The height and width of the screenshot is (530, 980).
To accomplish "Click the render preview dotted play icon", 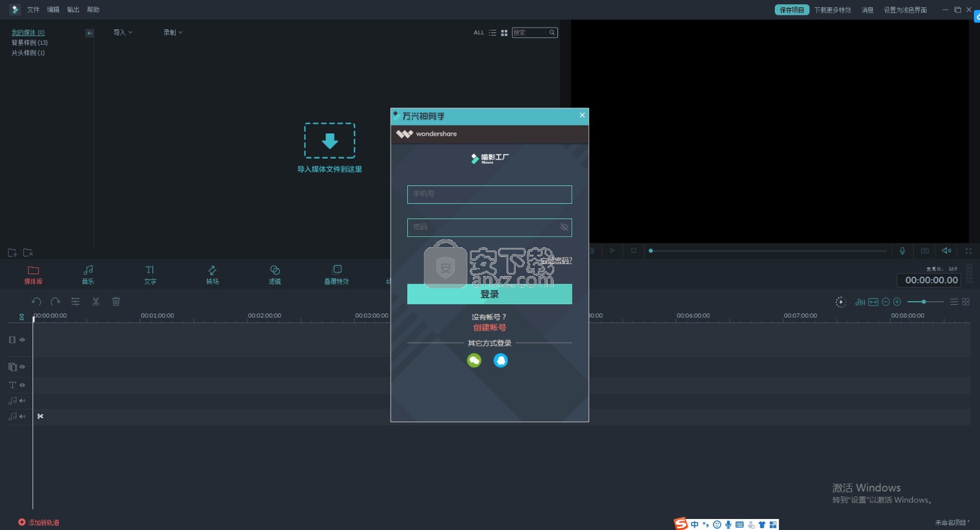I will point(840,302).
